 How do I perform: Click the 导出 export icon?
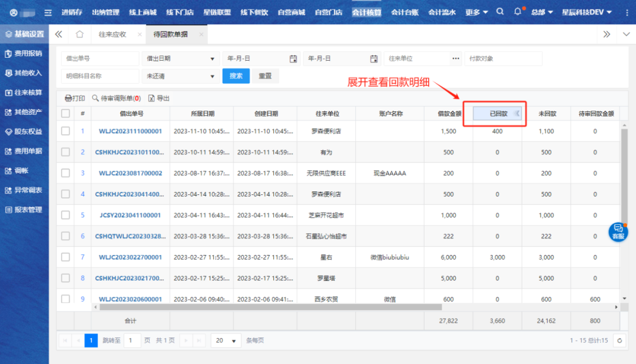click(x=151, y=98)
